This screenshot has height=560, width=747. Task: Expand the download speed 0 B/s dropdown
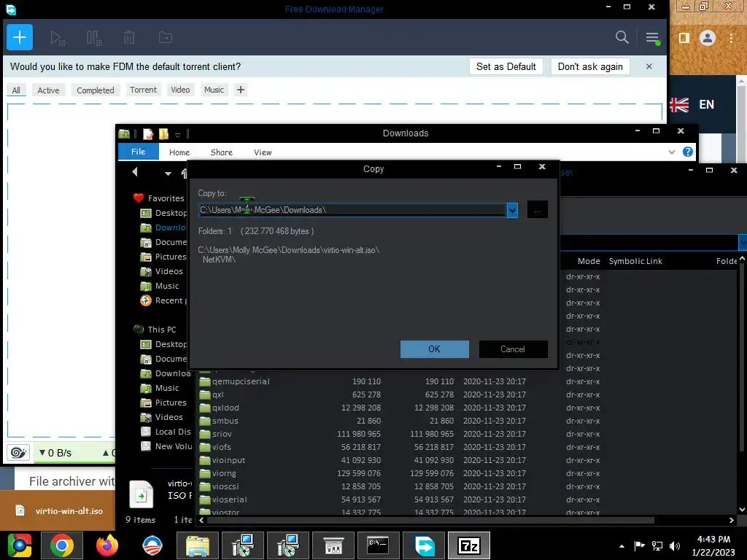pyautogui.click(x=55, y=452)
